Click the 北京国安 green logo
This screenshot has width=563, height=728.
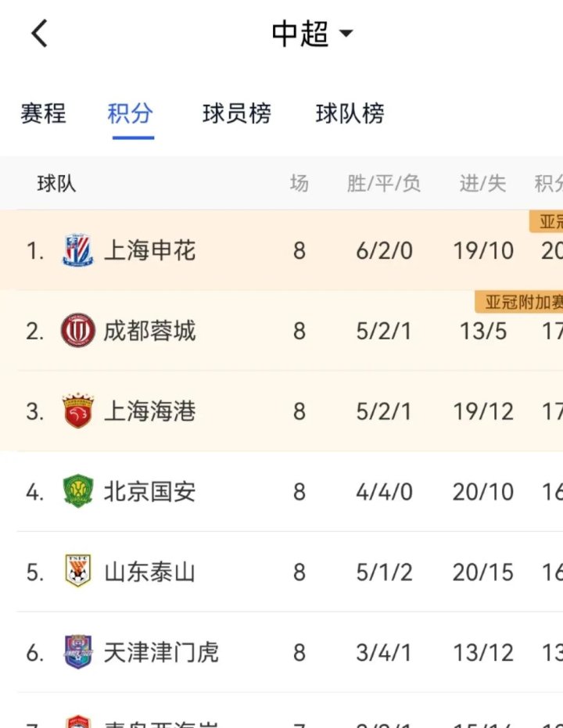78,491
